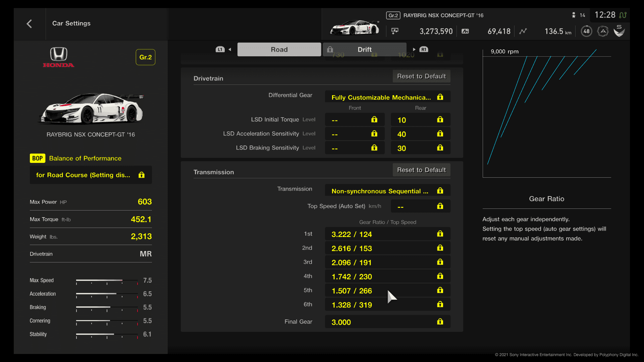Click the gear ratio rpm graph
Image resolution: width=644 pixels, height=362 pixels.
point(547,113)
